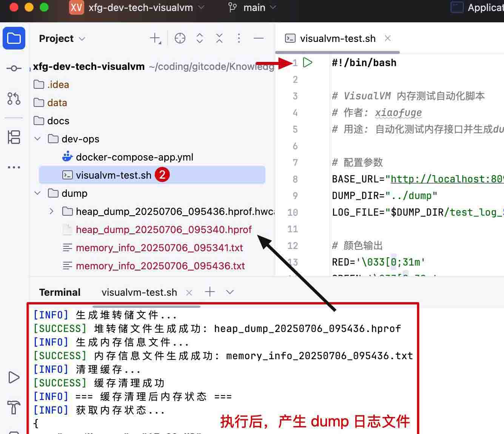Click the terminal horizontal scrollbar
Image resolution: width=504 pixels, height=434 pixels.
[x=146, y=306]
